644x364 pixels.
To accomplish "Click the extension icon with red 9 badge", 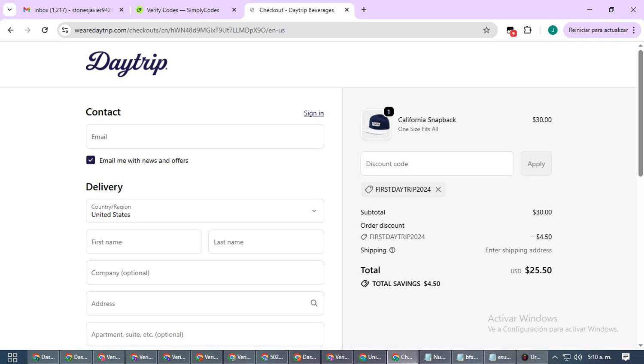I will 511,31.
